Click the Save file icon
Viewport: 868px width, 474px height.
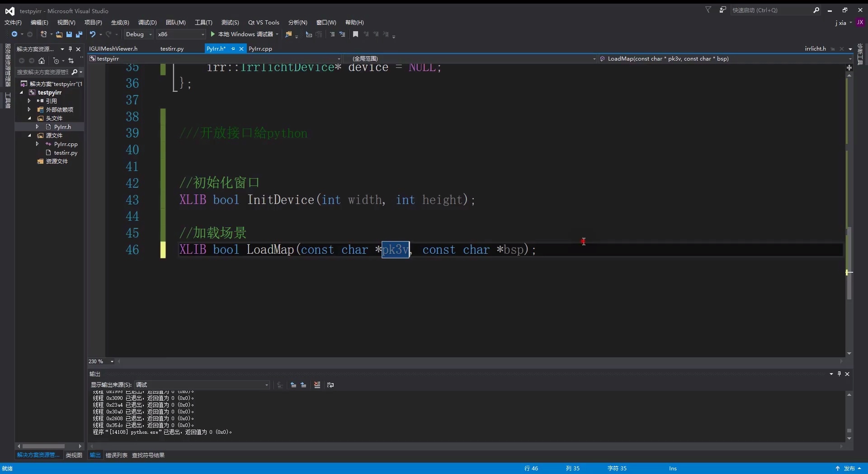coord(69,34)
